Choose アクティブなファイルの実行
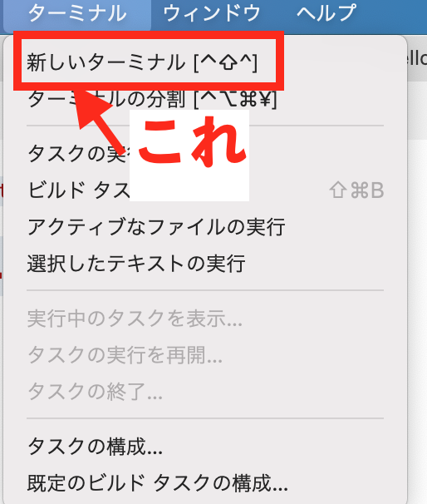427x504 pixels. pyautogui.click(x=205, y=227)
